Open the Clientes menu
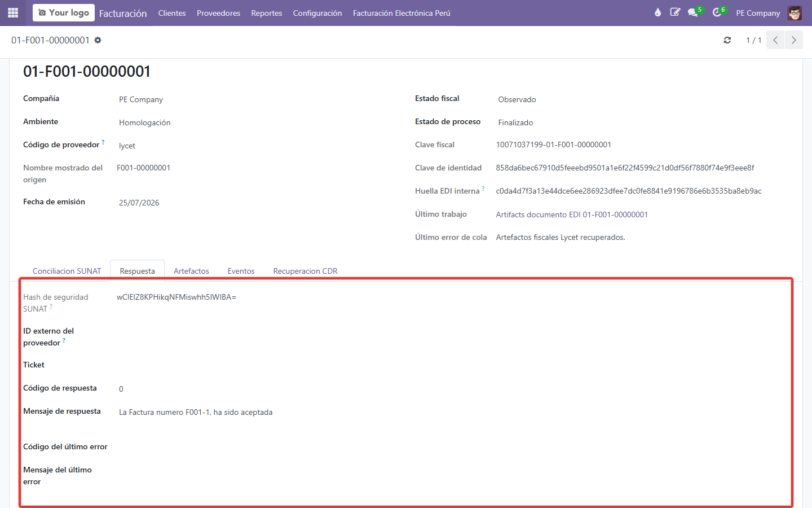Screen dimensions: 812x508 click(x=172, y=13)
